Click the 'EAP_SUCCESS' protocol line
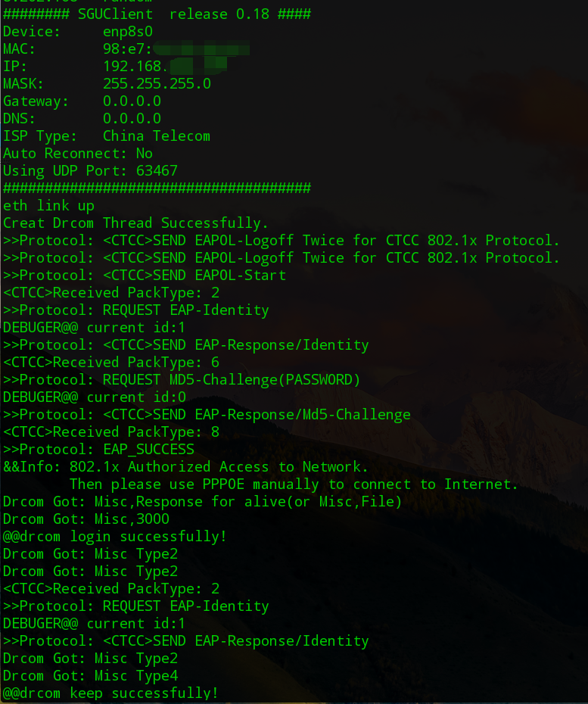Viewport: 588px width, 704px height. [98, 450]
